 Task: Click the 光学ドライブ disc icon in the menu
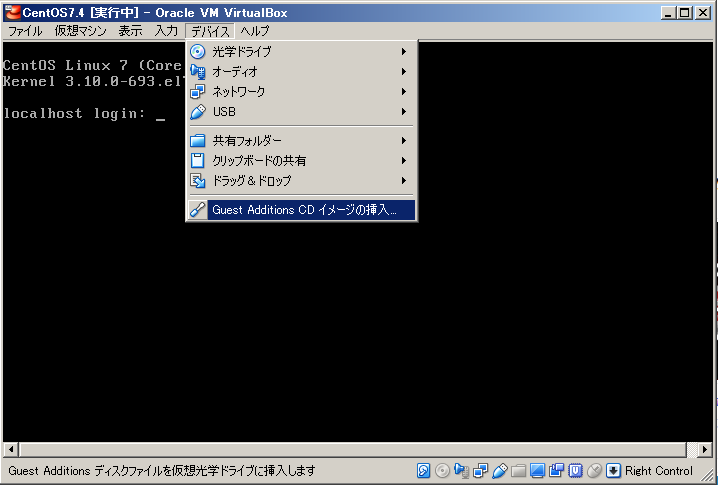pos(197,51)
